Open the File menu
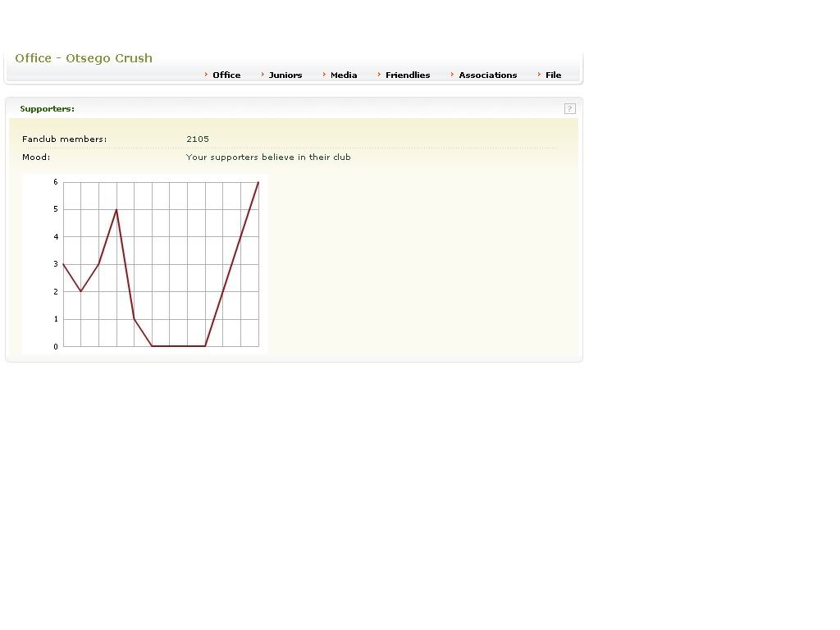The height and width of the screenshot is (630, 840). (554, 75)
